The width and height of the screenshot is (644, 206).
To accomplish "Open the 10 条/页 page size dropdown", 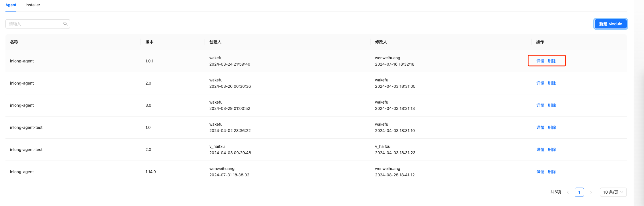I will click(x=613, y=192).
